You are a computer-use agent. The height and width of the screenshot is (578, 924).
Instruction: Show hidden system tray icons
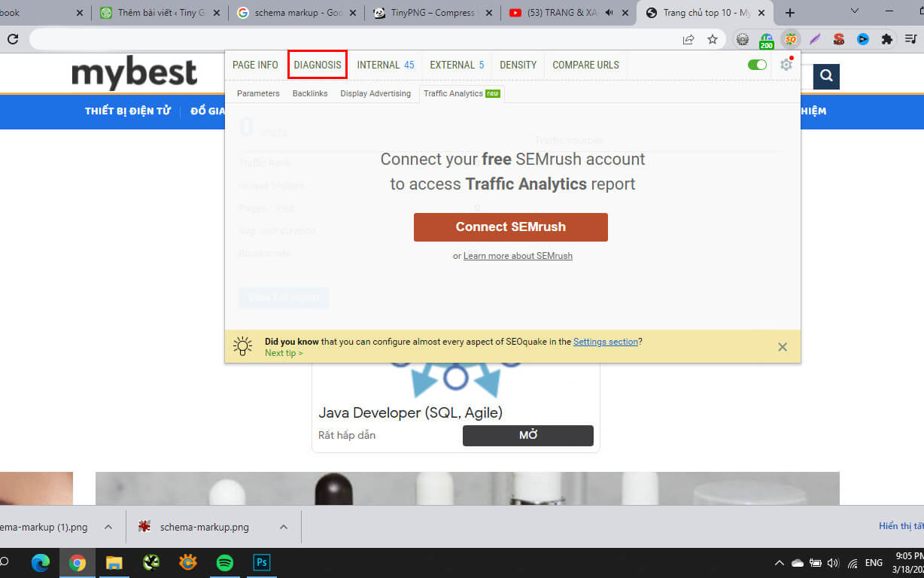(x=779, y=563)
